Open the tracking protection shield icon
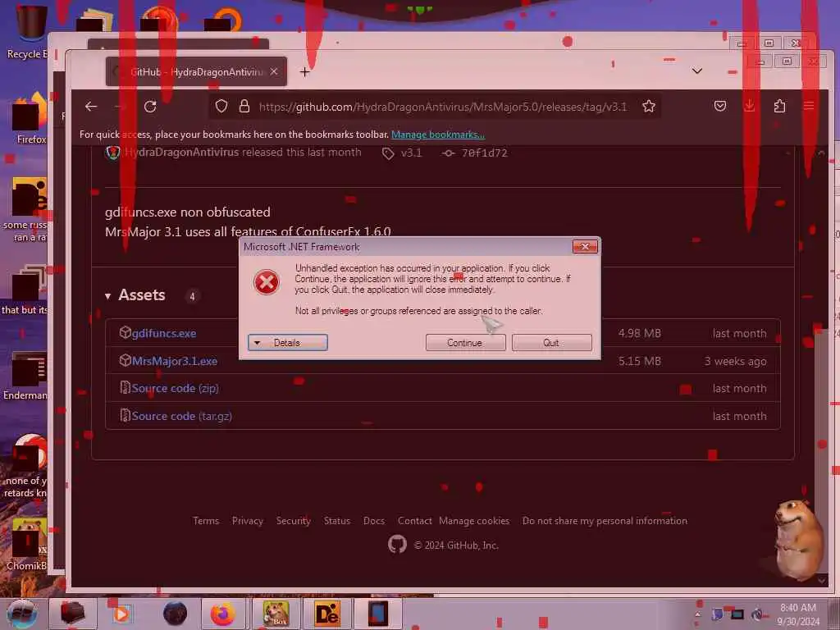 [221, 106]
